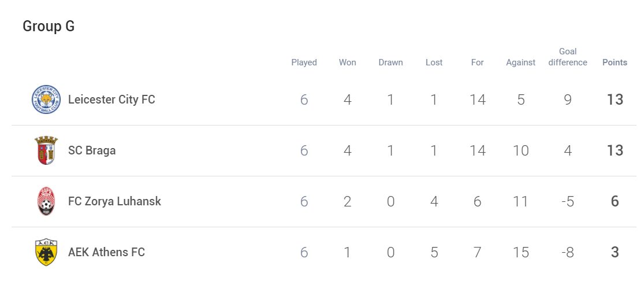Click the Lost column header
This screenshot has height=299, width=644.
(x=434, y=62)
